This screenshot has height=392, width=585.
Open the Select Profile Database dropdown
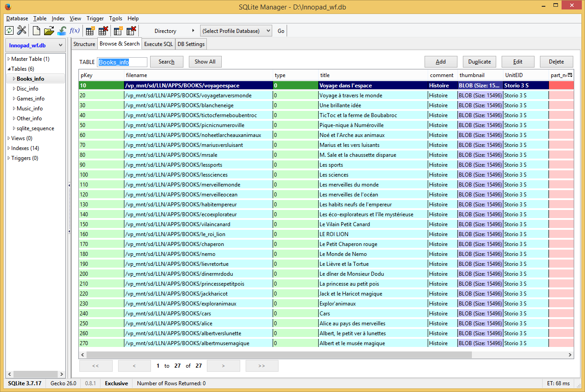coord(236,31)
